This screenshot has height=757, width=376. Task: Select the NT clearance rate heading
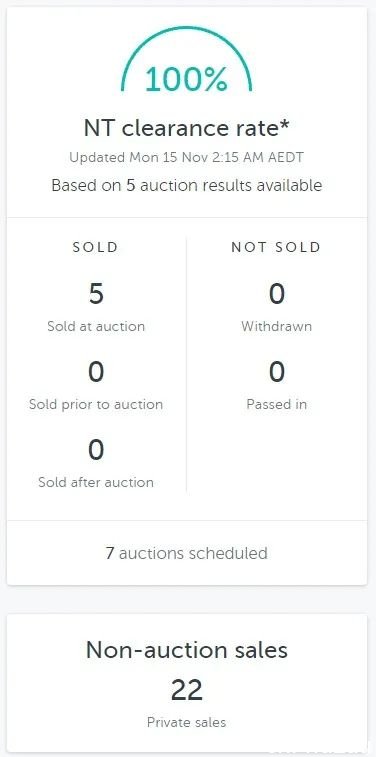tap(186, 128)
